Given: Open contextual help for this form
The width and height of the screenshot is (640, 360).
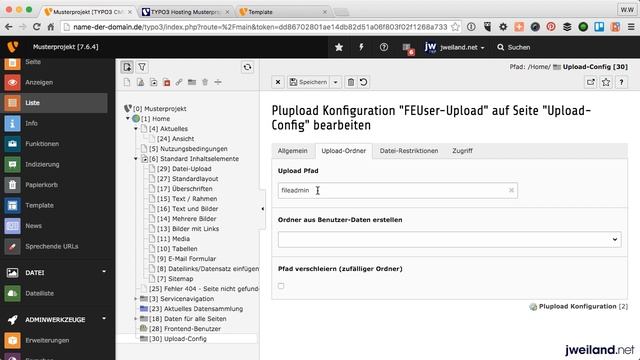Looking at the screenshot, I should 621,82.
